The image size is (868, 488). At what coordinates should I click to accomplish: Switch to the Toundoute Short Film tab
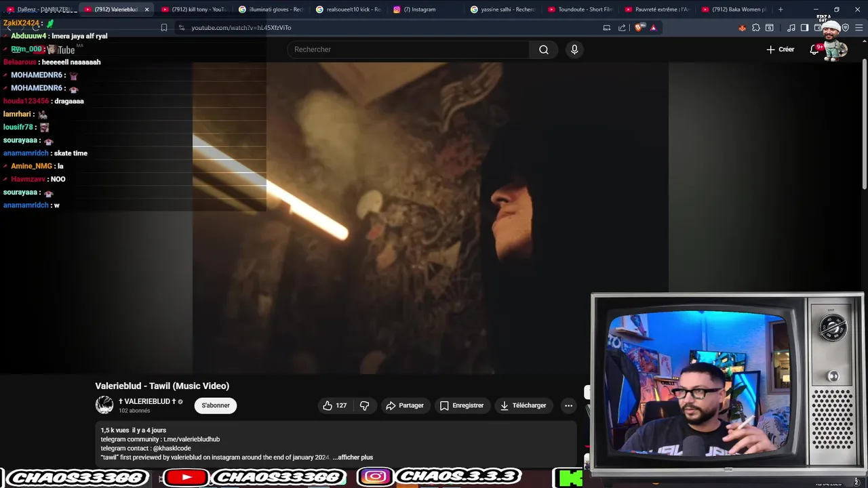(580, 9)
